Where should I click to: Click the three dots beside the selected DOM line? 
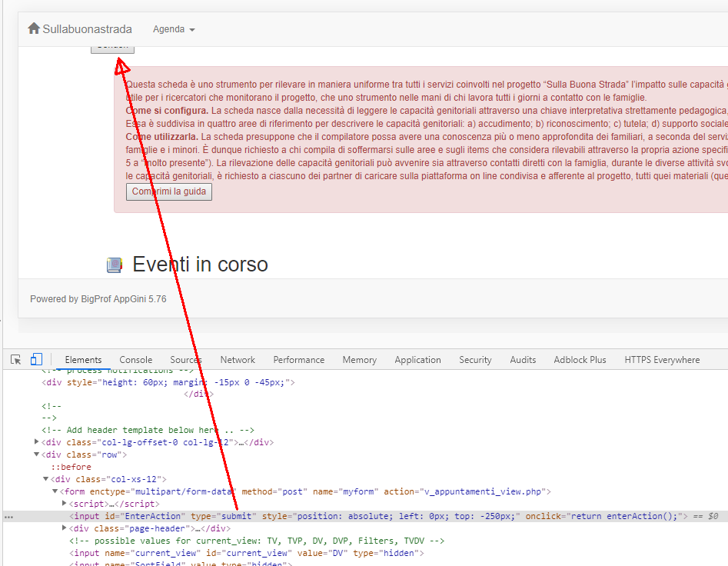coord(8,516)
